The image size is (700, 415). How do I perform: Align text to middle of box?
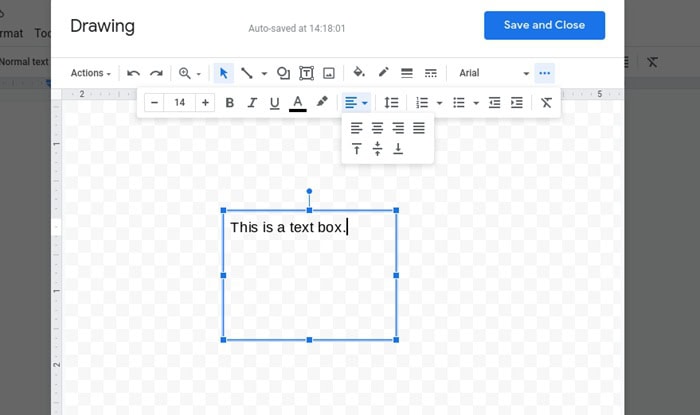point(377,149)
